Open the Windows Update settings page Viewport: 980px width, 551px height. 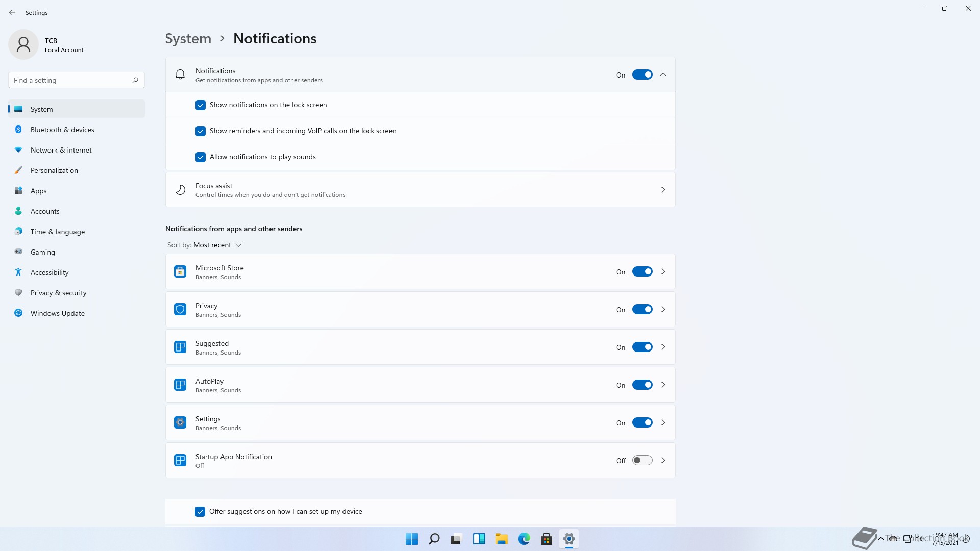click(57, 313)
